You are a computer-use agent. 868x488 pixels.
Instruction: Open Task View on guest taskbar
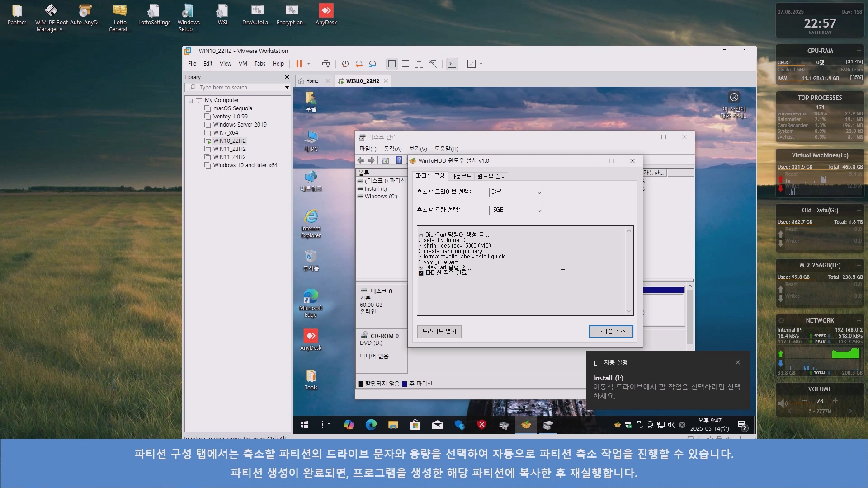(x=326, y=425)
